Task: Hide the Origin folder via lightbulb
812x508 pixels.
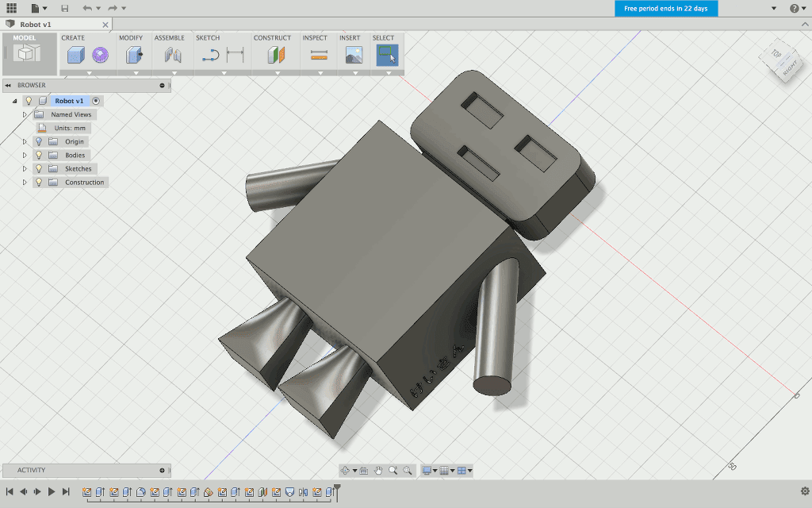Action: [x=38, y=141]
